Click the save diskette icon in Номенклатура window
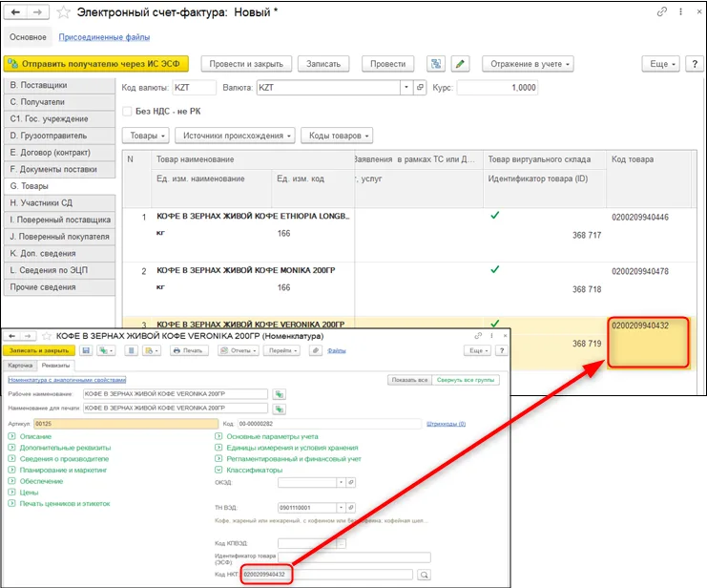Screen dimensions: 707x588 click(x=86, y=350)
